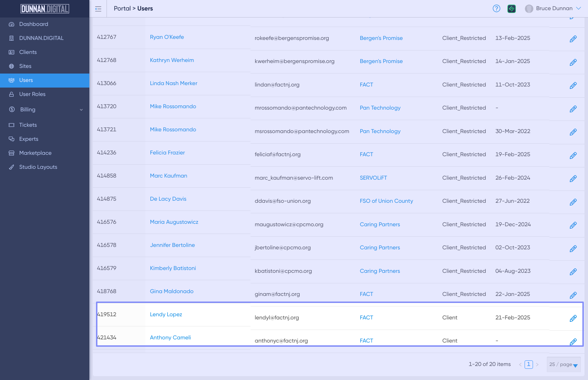
Task: Edit Ryan O'Keefe with the pencil icon
Action: [573, 39]
